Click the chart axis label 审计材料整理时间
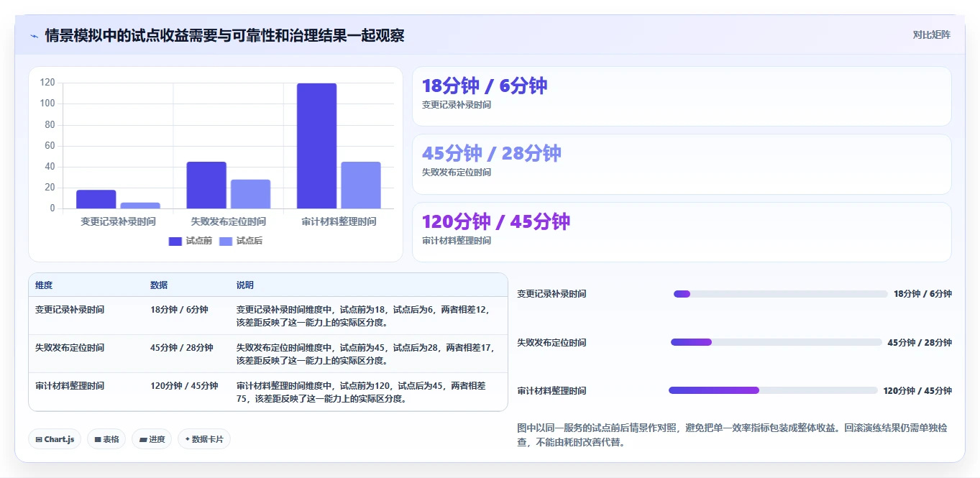Image resolution: width=980 pixels, height=478 pixels. tap(339, 221)
